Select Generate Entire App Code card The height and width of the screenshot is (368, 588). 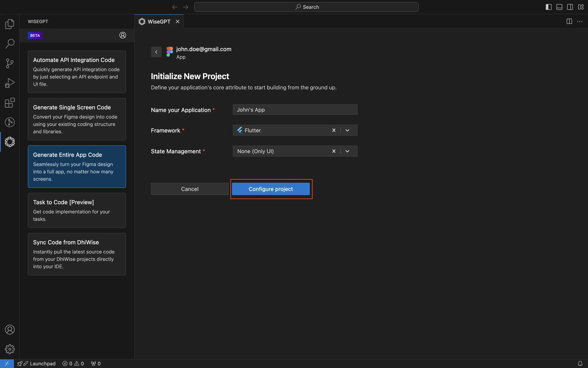(77, 167)
